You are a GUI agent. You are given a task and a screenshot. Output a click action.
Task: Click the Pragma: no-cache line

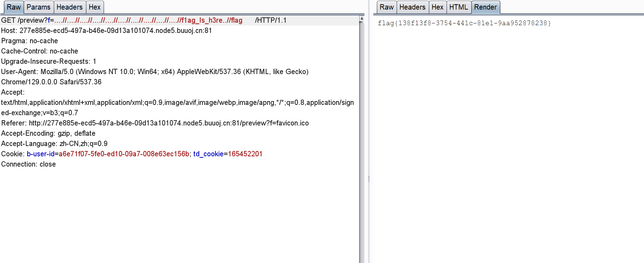pos(29,41)
